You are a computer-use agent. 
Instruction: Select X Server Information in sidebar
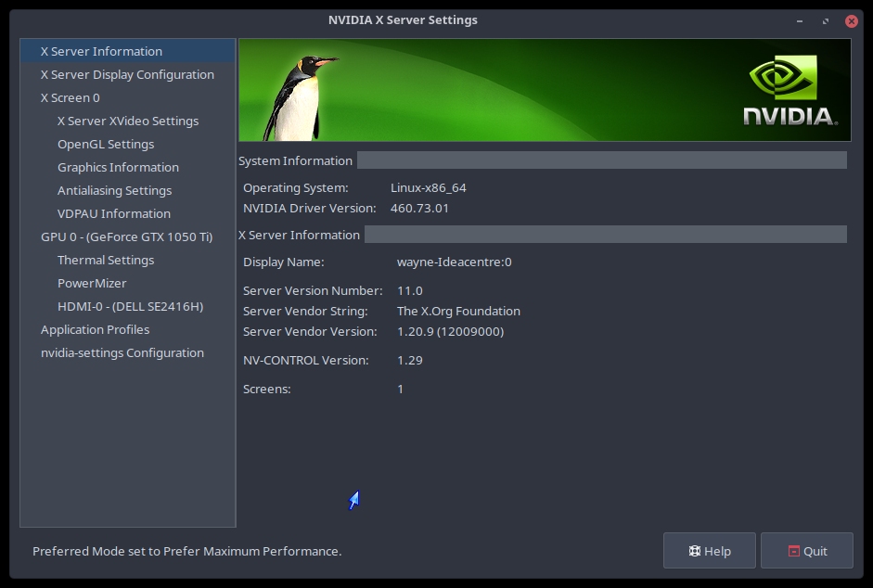pyautogui.click(x=101, y=51)
